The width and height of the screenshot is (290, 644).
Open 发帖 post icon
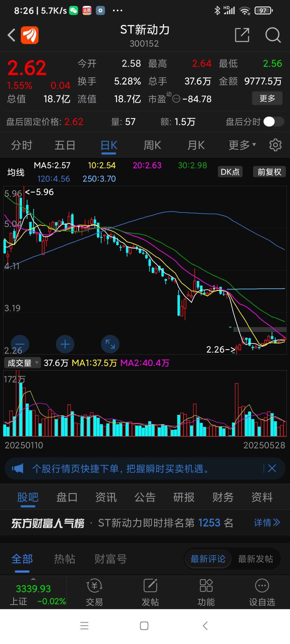click(x=150, y=592)
